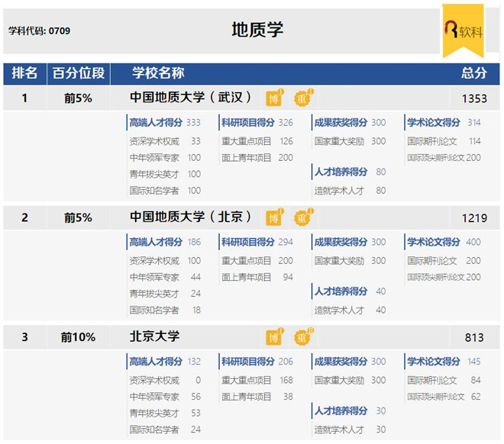The height and width of the screenshot is (444, 504).
Task: Click 高端人才得分 132 under 北京大学
Action: (165, 361)
